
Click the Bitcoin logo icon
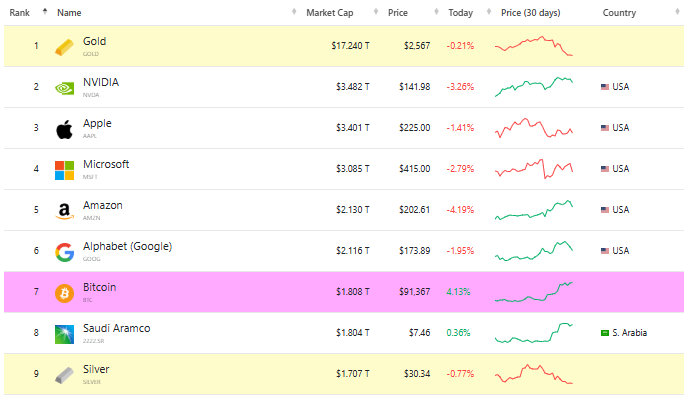[x=64, y=293]
